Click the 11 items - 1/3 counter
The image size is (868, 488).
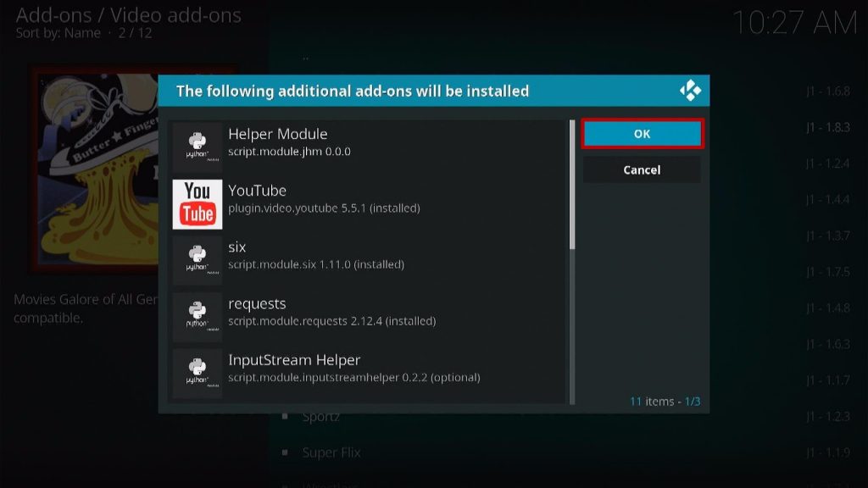click(665, 402)
